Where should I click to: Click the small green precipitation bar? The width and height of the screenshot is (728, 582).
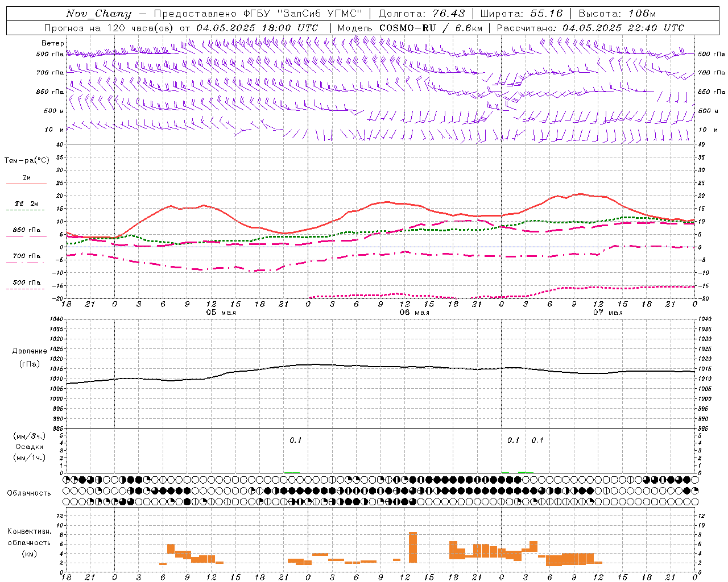coord(522,472)
